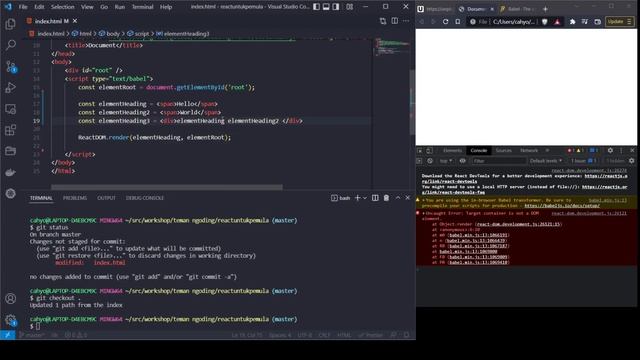Open the Brave wallet icon in toolbar
The image size is (640, 360).
598,22
